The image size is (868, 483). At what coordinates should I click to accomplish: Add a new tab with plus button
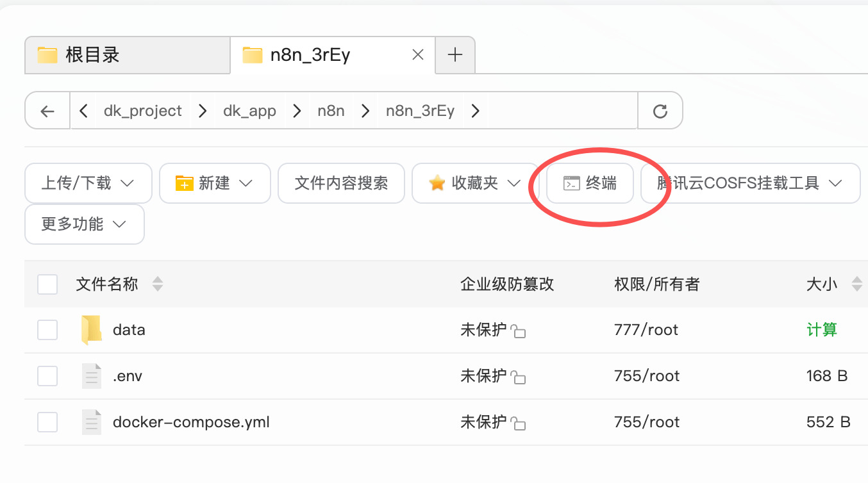pyautogui.click(x=455, y=55)
